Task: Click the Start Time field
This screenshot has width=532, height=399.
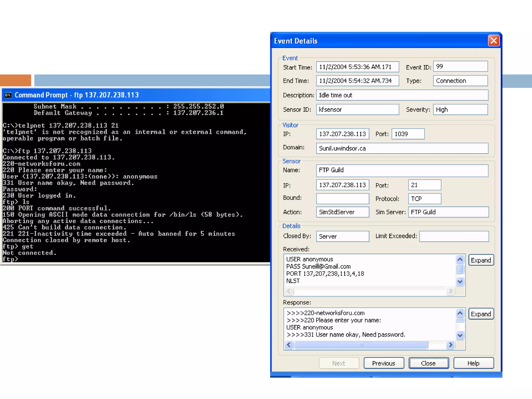Action: click(x=357, y=67)
